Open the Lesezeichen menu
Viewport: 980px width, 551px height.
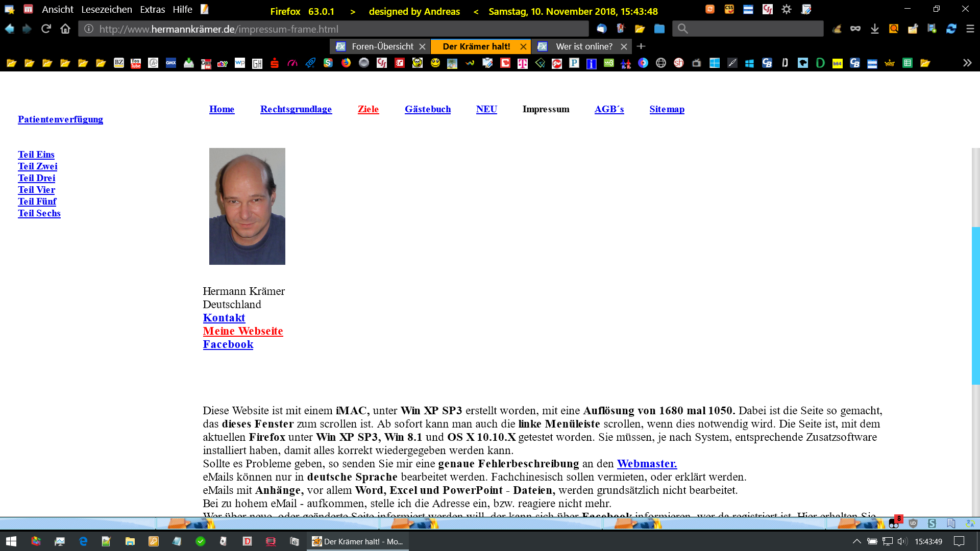pyautogui.click(x=106, y=10)
